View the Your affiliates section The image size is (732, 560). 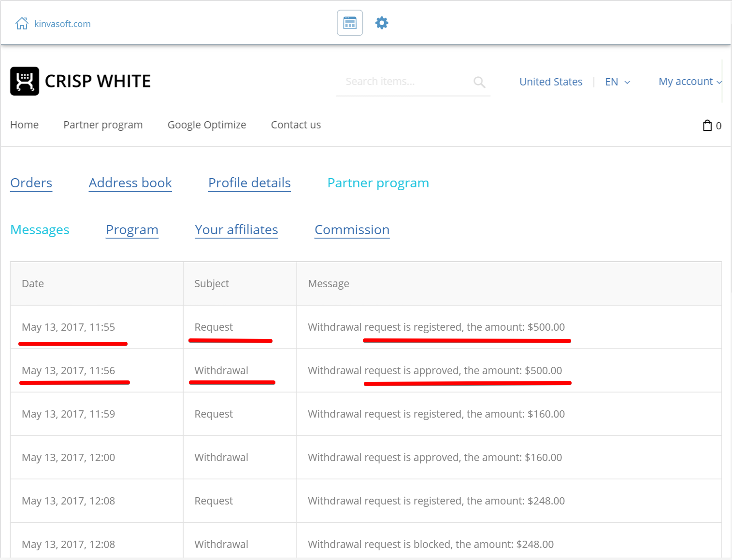[x=236, y=230]
